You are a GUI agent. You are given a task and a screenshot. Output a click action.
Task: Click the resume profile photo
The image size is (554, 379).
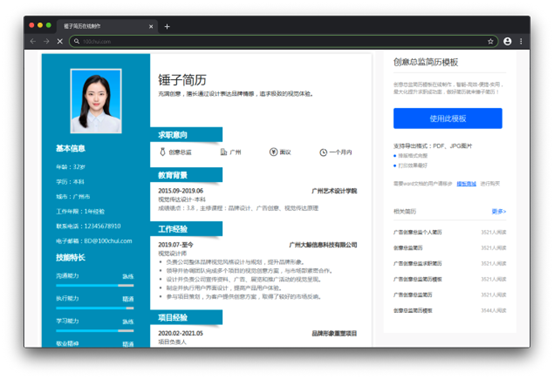click(x=96, y=101)
